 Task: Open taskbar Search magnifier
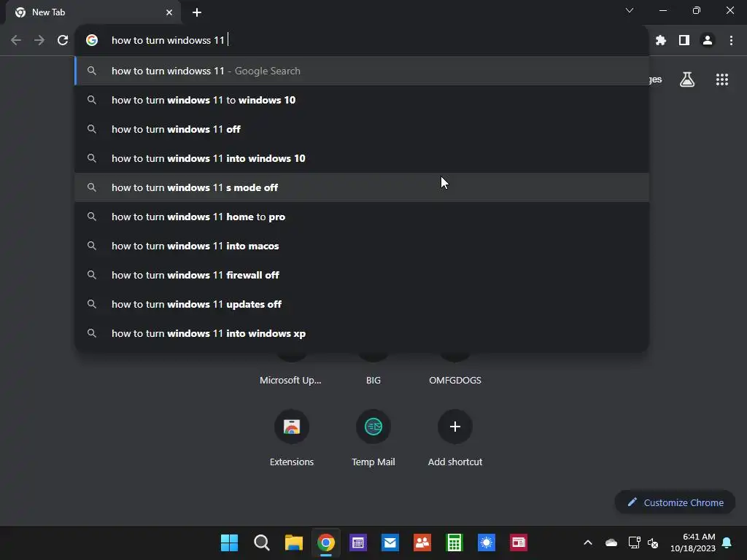coord(262,542)
